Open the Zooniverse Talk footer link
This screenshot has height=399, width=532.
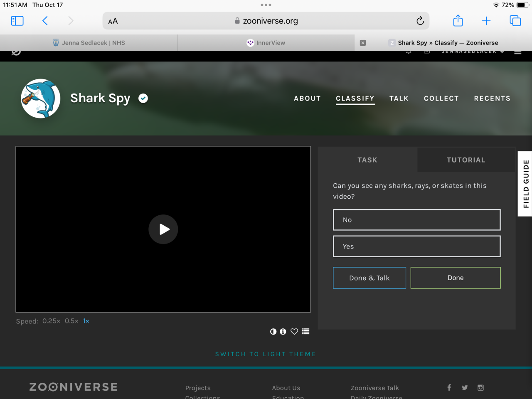[375, 388]
